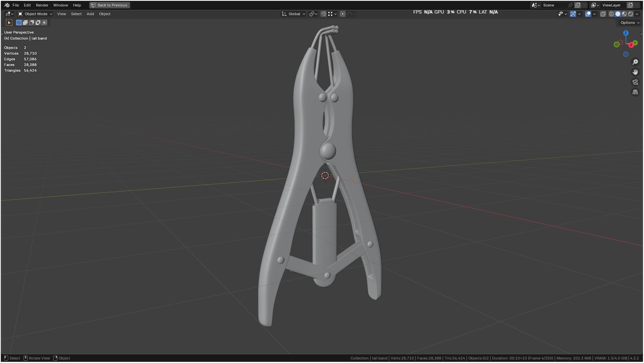This screenshot has width=644, height=363.
Task: Open the Add menu in viewport header
Action: pyautogui.click(x=90, y=14)
